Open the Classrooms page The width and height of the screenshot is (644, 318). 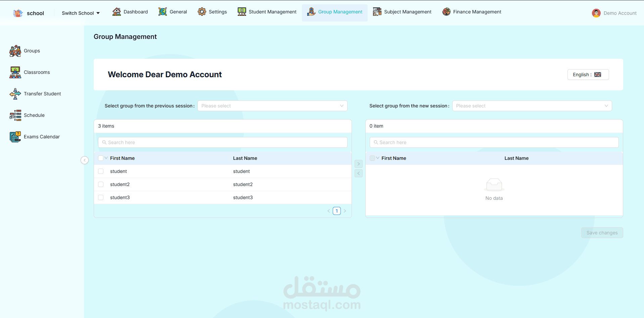click(37, 73)
